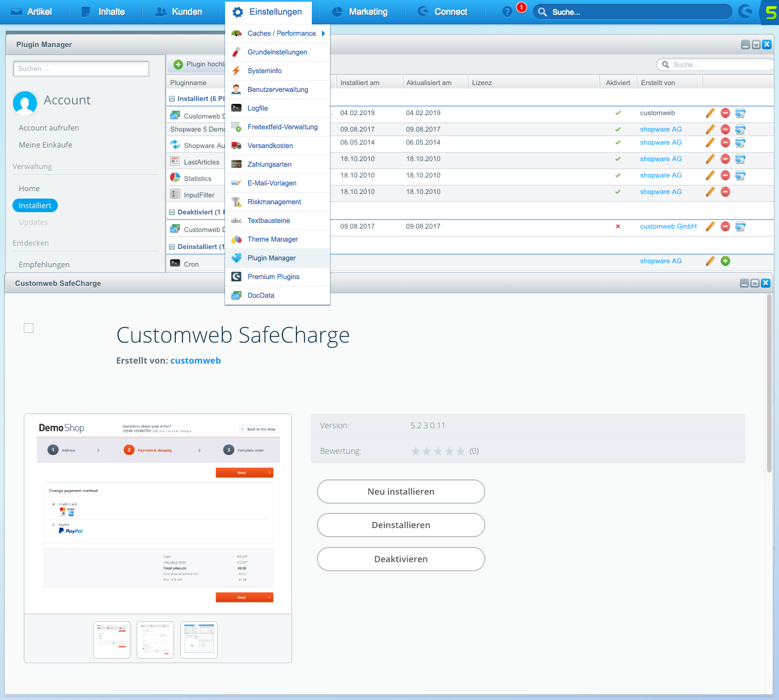This screenshot has height=700, width=779.
Task: Edit the Statistics plugin row
Action: coord(710,175)
